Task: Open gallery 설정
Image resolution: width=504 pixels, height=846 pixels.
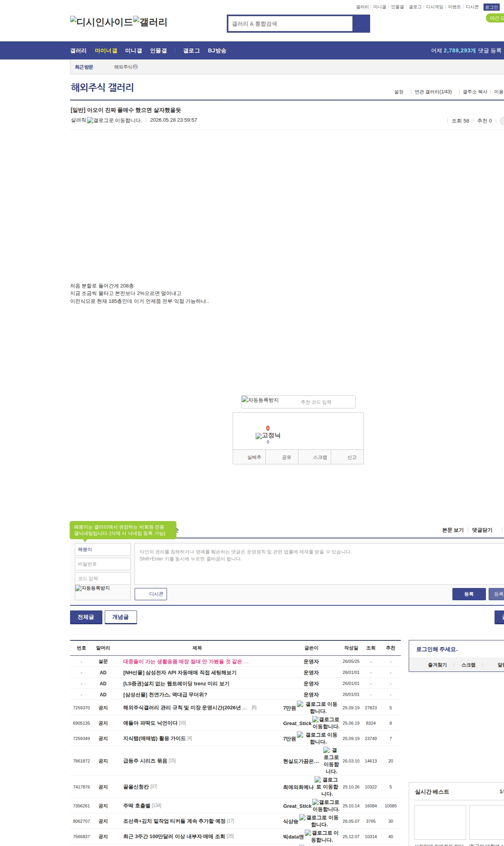Action: [x=399, y=92]
